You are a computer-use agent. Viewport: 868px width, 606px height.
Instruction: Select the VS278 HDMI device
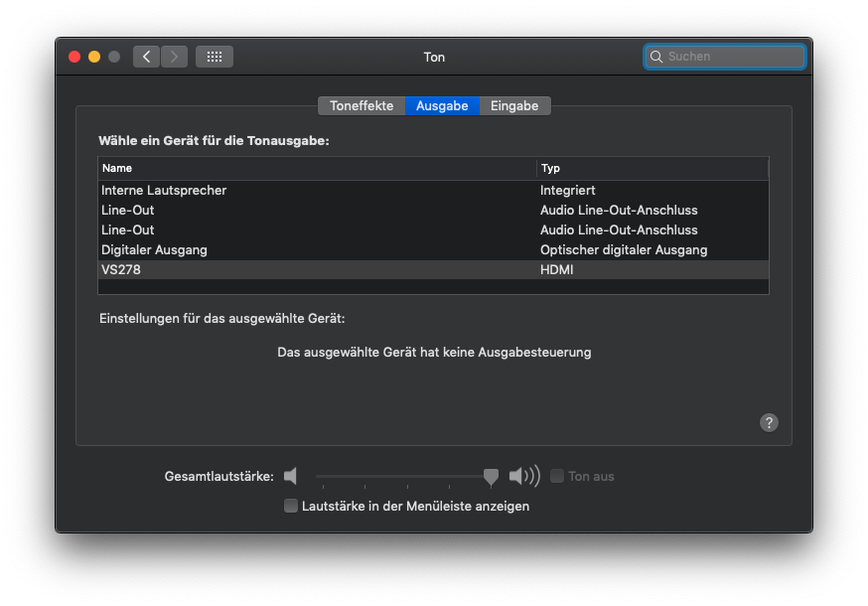[118, 269]
